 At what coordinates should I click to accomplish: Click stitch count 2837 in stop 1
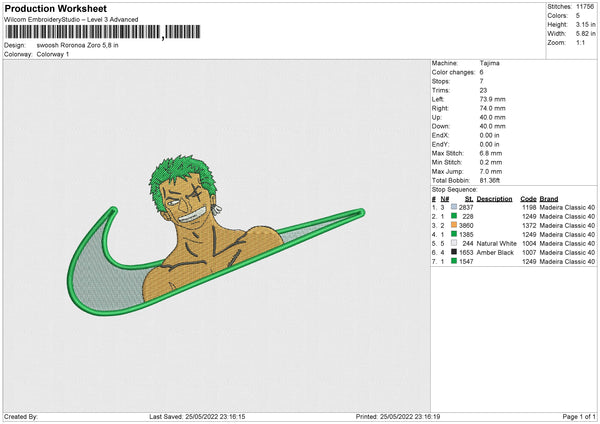point(466,207)
